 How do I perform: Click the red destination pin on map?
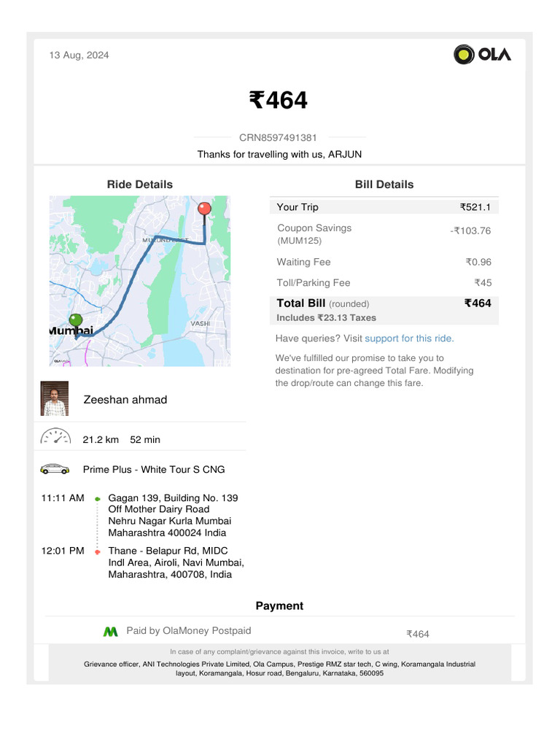click(204, 209)
